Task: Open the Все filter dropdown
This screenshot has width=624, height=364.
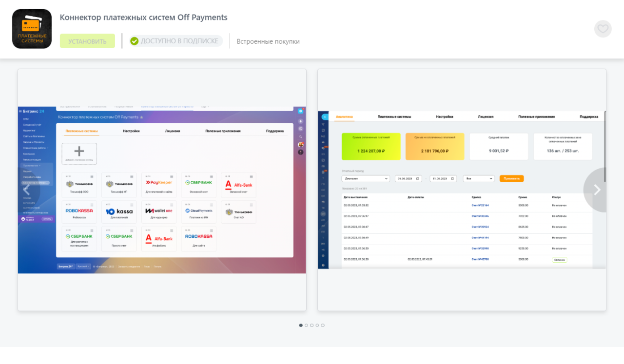Action: pos(479,179)
